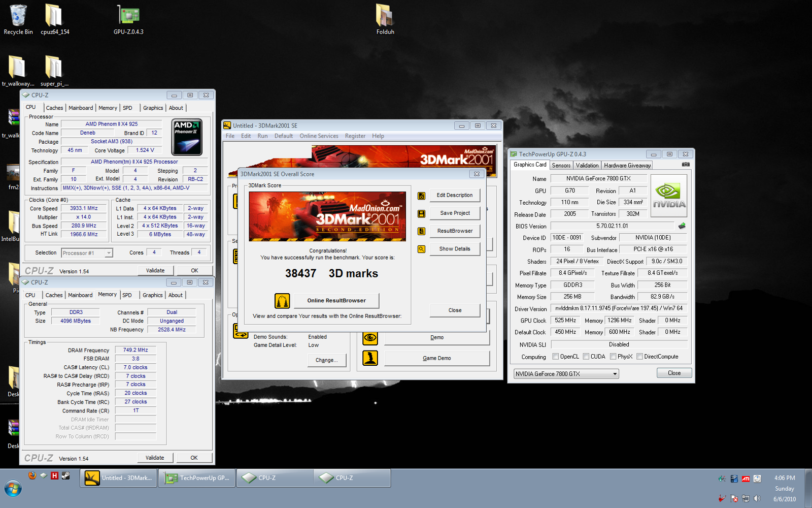The image size is (812, 508).
Task: Click the 38437 3D marks score text
Action: click(x=331, y=273)
